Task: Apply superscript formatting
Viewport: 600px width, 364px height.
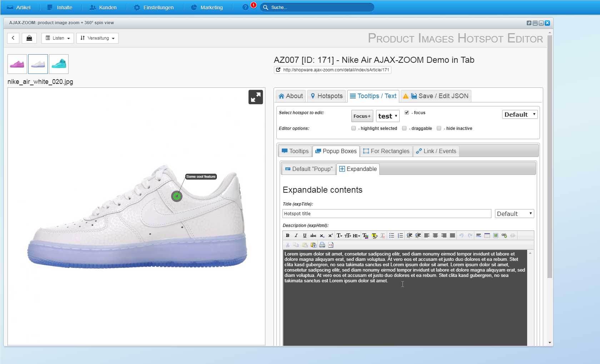Action: [330, 236]
